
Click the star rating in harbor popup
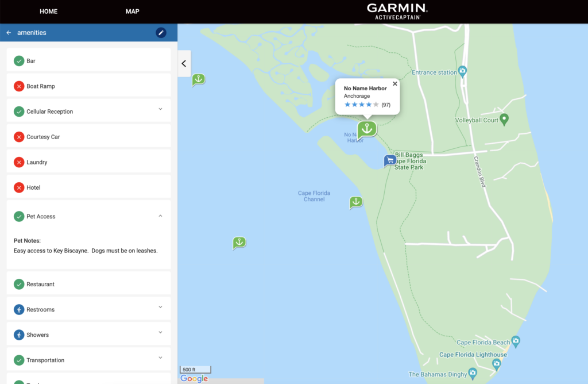click(x=361, y=105)
